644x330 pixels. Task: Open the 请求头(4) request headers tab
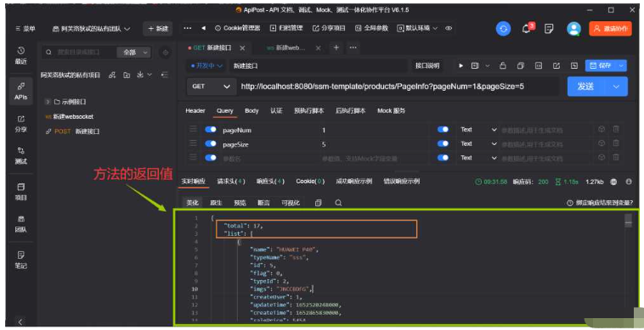point(231,182)
